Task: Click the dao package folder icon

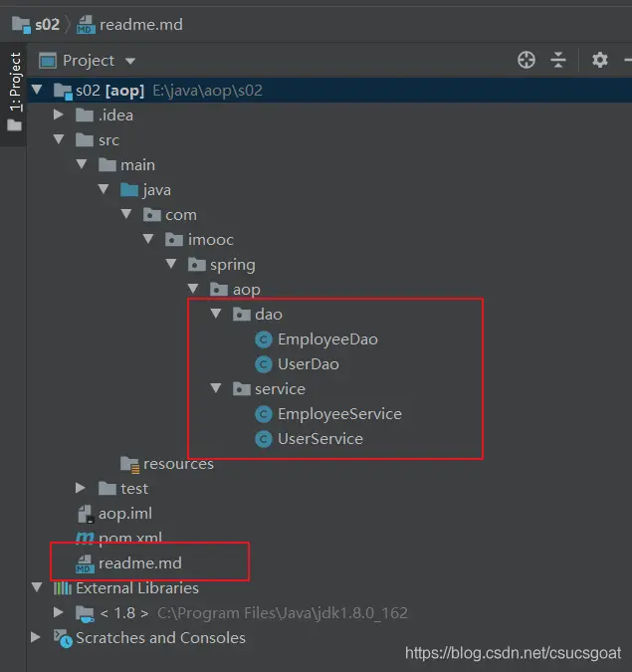Action: coord(242,315)
